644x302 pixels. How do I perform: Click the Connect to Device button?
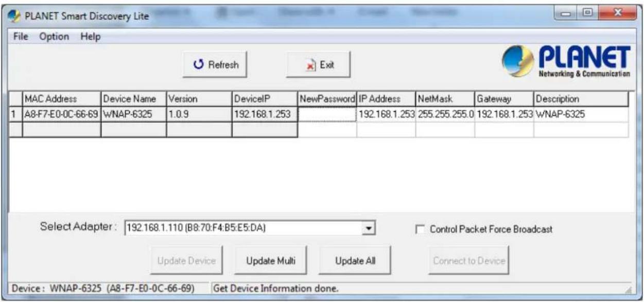pos(469,261)
